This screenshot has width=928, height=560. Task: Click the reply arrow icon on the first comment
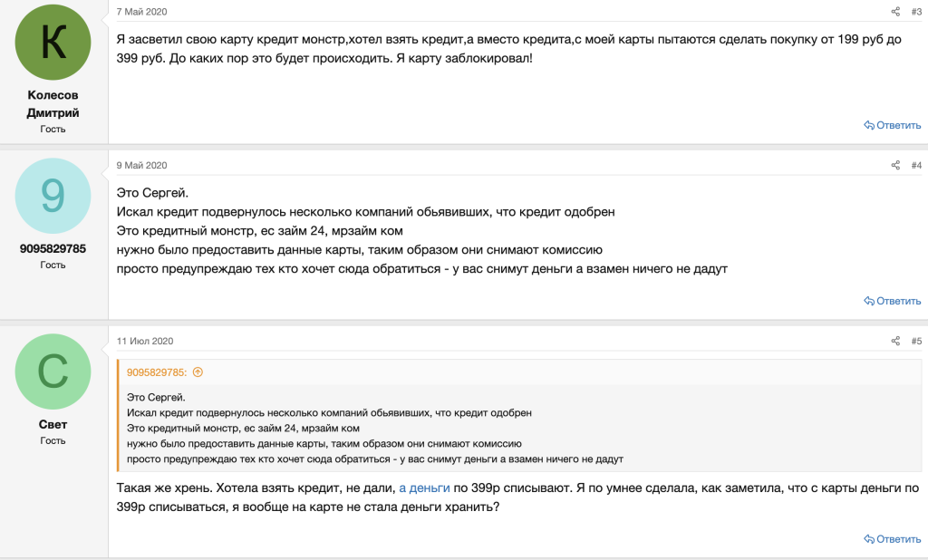(x=870, y=125)
